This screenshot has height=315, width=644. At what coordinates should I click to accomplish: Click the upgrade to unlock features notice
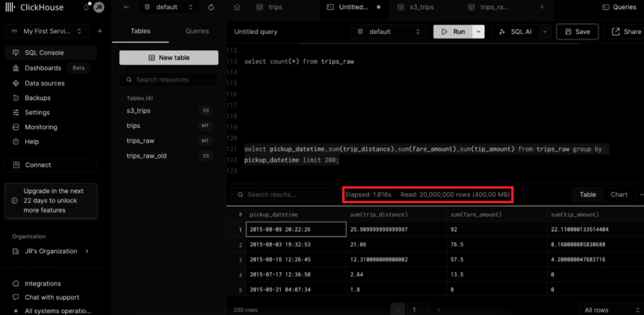(x=51, y=200)
